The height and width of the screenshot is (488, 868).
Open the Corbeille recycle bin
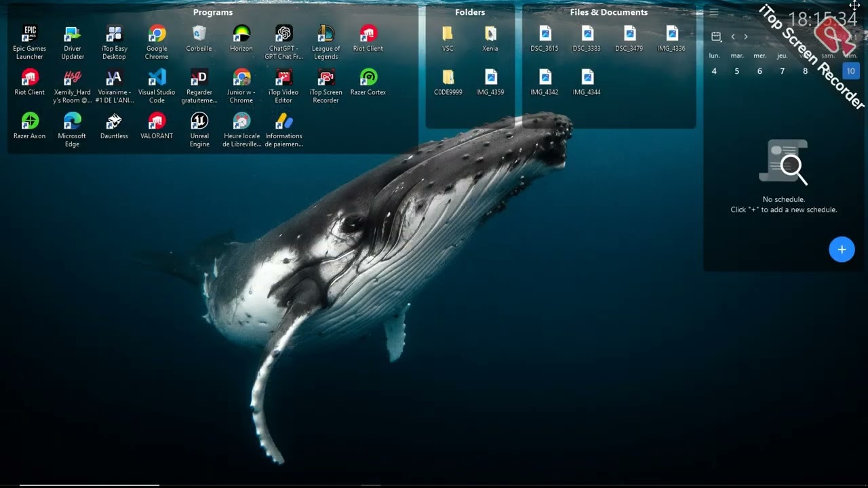pyautogui.click(x=199, y=39)
